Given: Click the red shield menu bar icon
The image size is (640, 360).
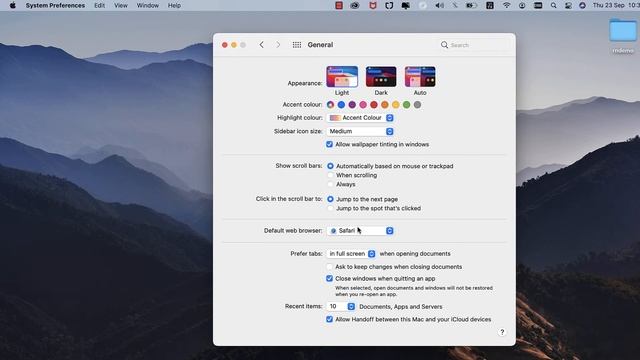Looking at the screenshot, I should tap(373, 5).
